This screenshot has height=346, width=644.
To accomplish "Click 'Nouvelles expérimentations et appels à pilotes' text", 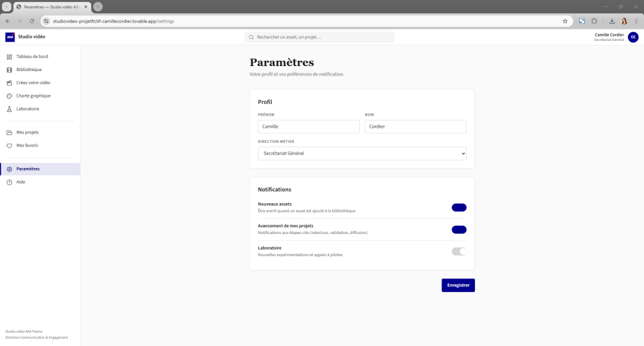I will point(300,255).
